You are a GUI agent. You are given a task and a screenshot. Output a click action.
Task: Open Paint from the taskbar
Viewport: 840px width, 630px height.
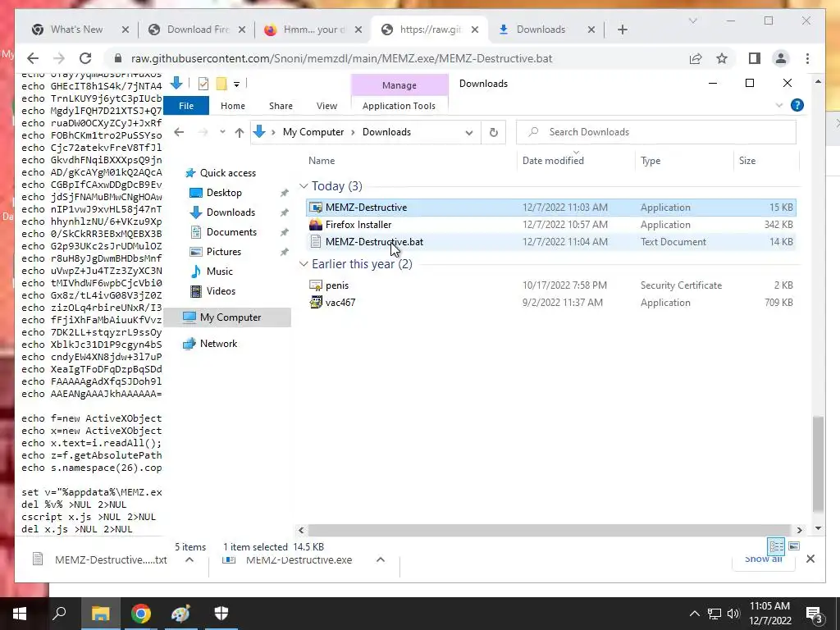pos(180,614)
